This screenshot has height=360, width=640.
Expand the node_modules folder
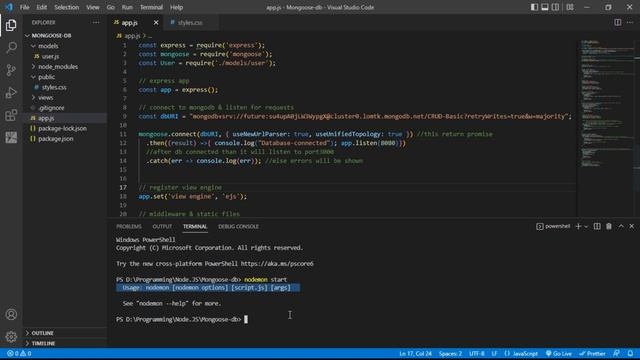pyautogui.click(x=65, y=67)
